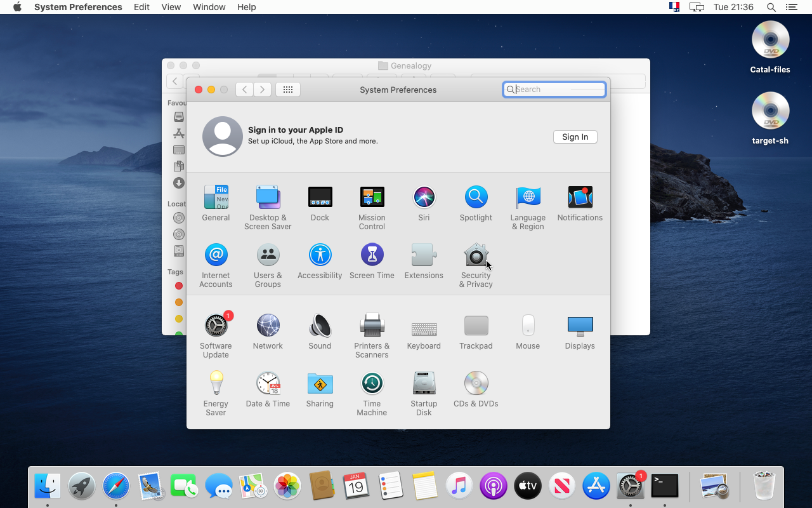
Task: Click the clock showing Tue 21:36
Action: pyautogui.click(x=733, y=7)
